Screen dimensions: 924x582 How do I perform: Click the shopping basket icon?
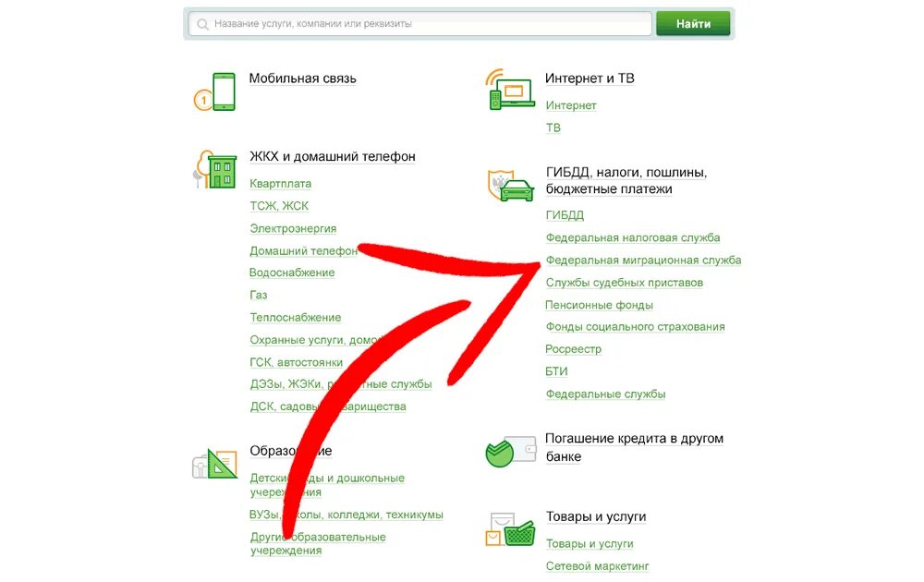coord(510,529)
